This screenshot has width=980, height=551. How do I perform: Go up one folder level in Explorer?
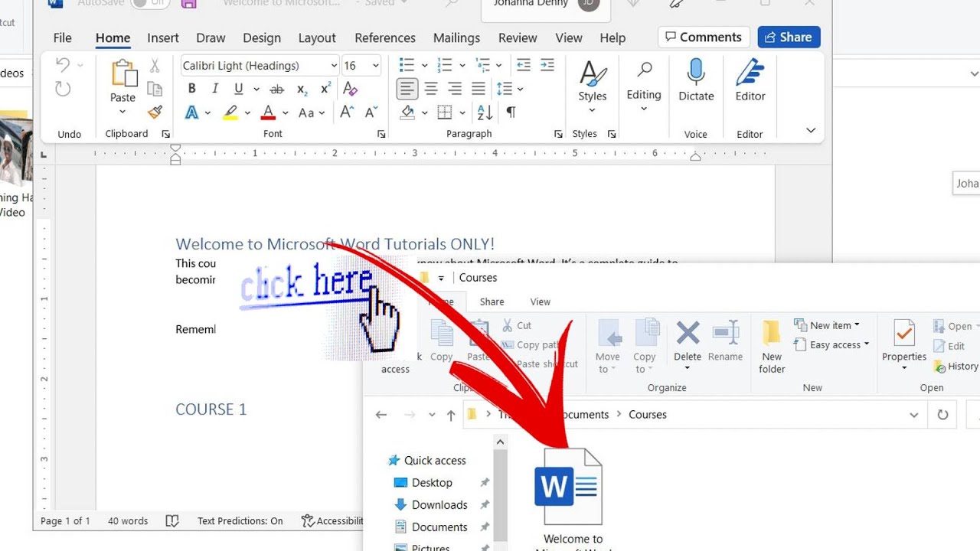[451, 415]
